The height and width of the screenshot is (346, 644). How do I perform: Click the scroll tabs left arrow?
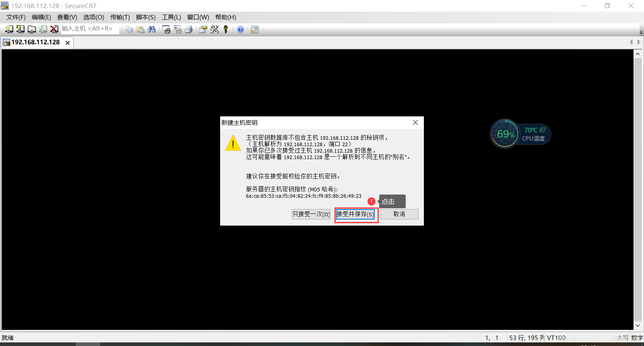click(x=631, y=42)
